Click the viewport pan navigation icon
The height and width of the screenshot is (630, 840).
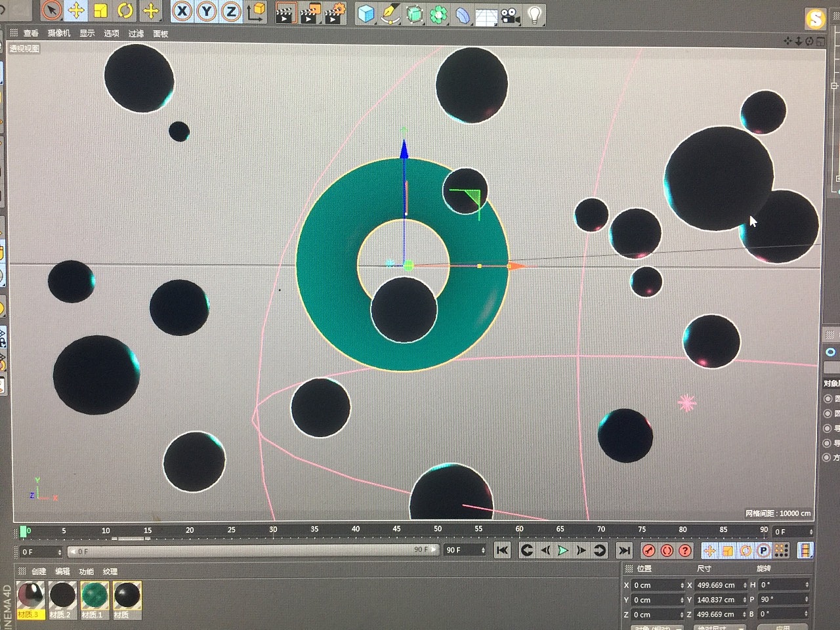pyautogui.click(x=787, y=41)
